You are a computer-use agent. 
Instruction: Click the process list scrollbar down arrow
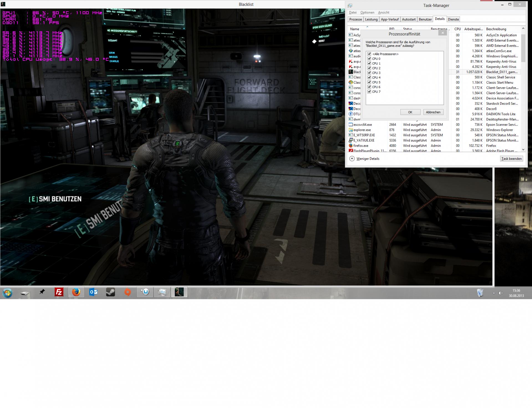523,150
